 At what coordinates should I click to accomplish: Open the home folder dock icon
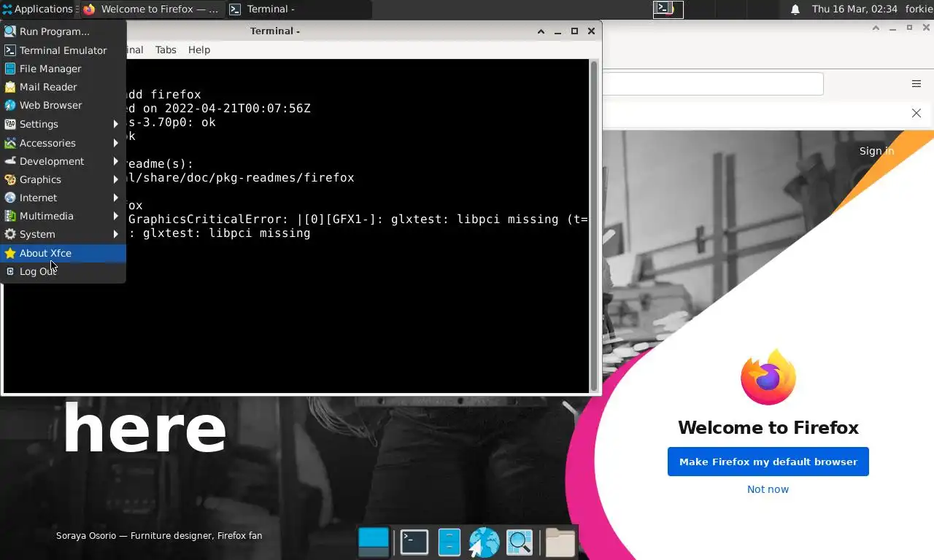560,542
